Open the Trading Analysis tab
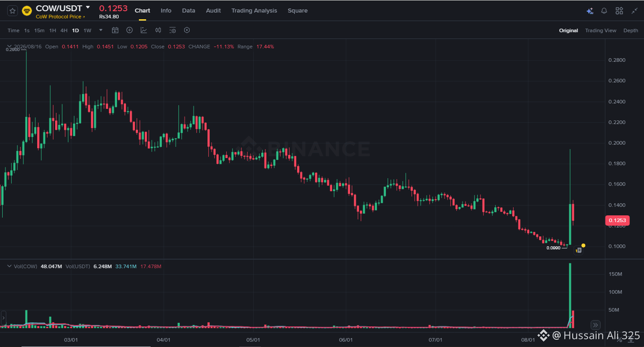Screen dimensions: 644x347 [x=254, y=11]
